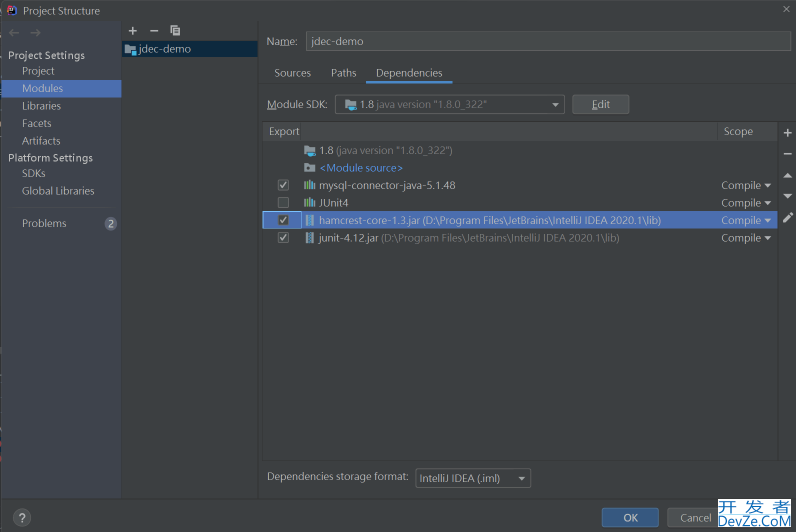Click the 1.8 JDK icon in dependency list
Viewport: 796px width, 532px height.
pos(310,150)
